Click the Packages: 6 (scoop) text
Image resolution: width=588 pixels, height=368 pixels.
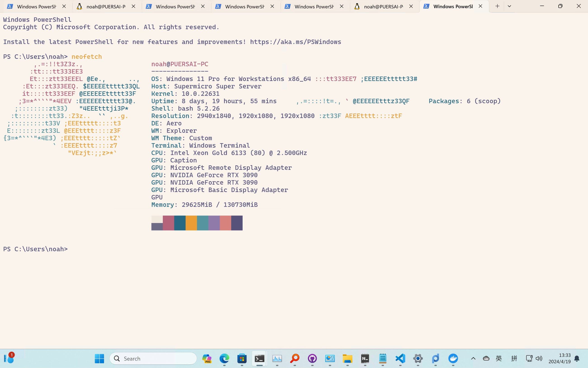[465, 101]
